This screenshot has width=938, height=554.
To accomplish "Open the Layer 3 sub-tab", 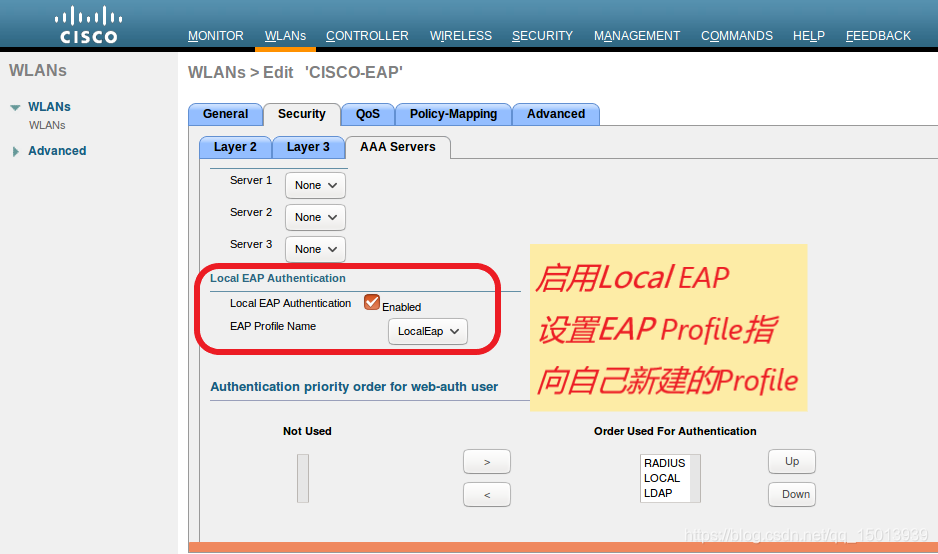I will point(308,147).
